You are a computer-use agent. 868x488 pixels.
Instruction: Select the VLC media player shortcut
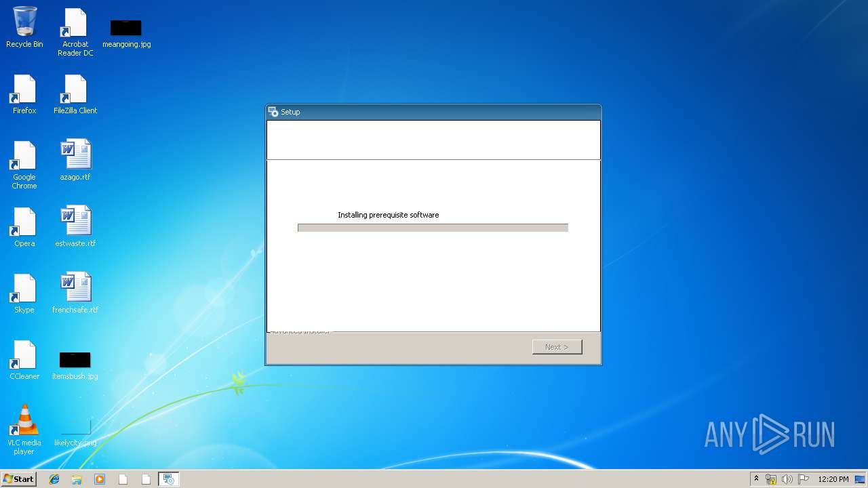click(24, 430)
